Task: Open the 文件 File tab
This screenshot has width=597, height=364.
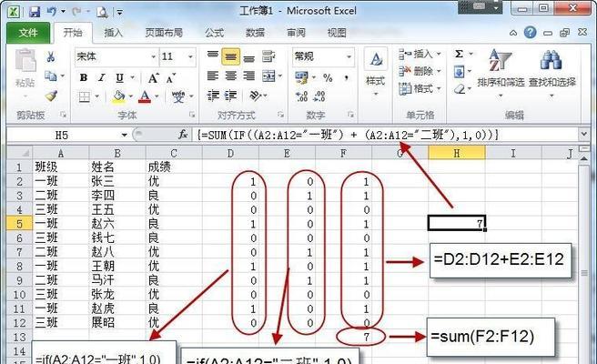Action: [28, 33]
